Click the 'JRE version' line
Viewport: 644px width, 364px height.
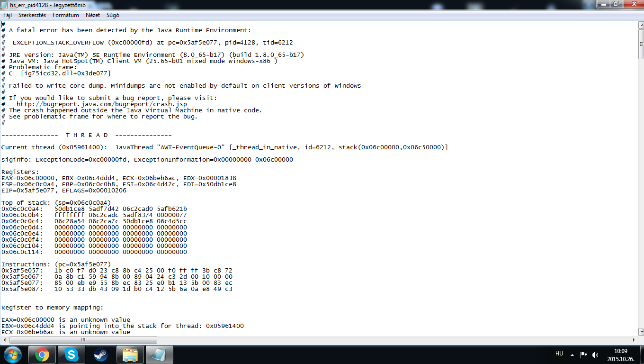coord(152,55)
